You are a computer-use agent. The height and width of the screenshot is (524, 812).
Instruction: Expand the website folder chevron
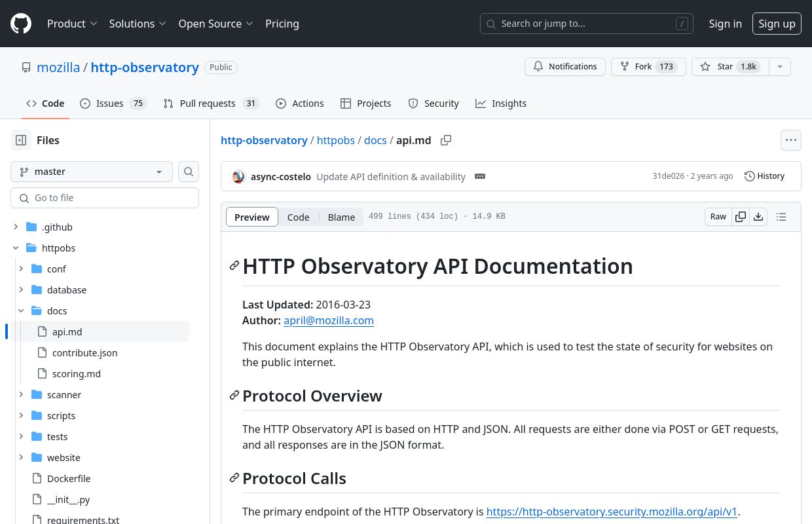21,458
